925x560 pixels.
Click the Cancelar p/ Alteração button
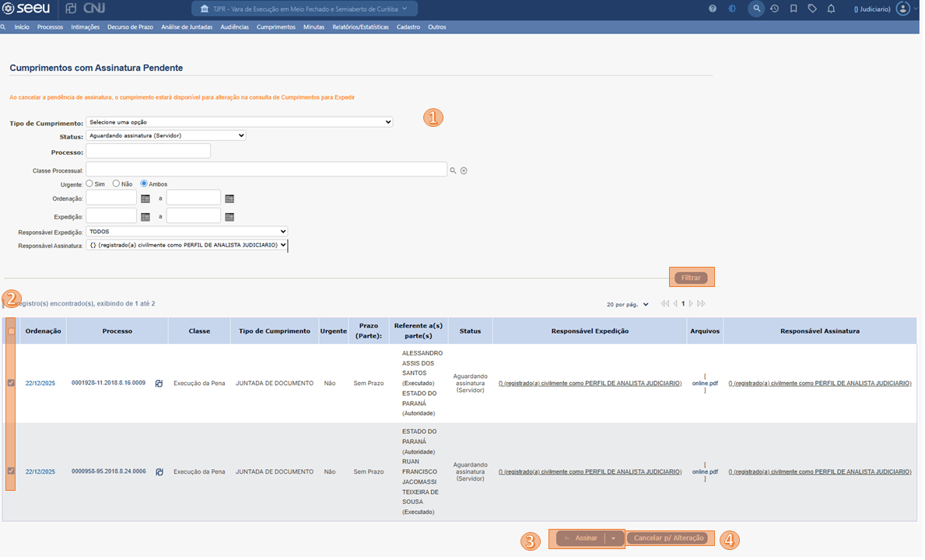[x=668, y=538]
